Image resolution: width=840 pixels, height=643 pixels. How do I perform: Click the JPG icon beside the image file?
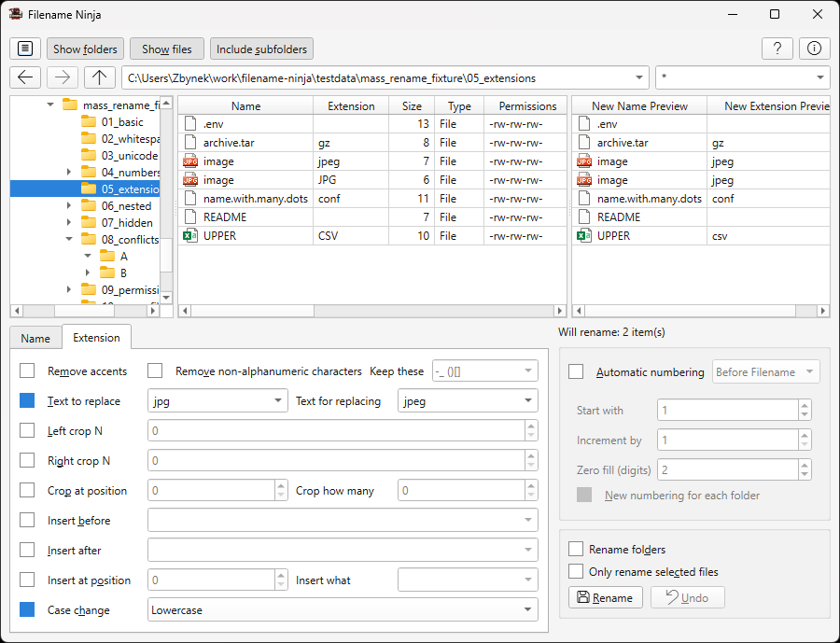point(192,161)
